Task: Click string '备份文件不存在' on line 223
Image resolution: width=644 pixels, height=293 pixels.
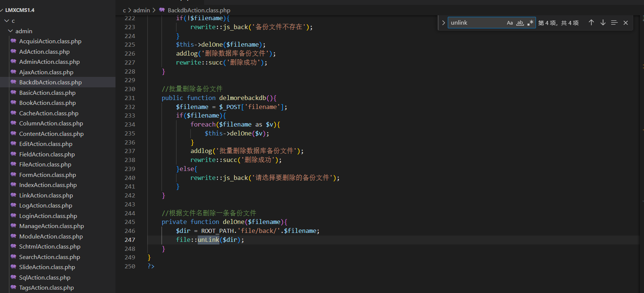Action: point(279,27)
